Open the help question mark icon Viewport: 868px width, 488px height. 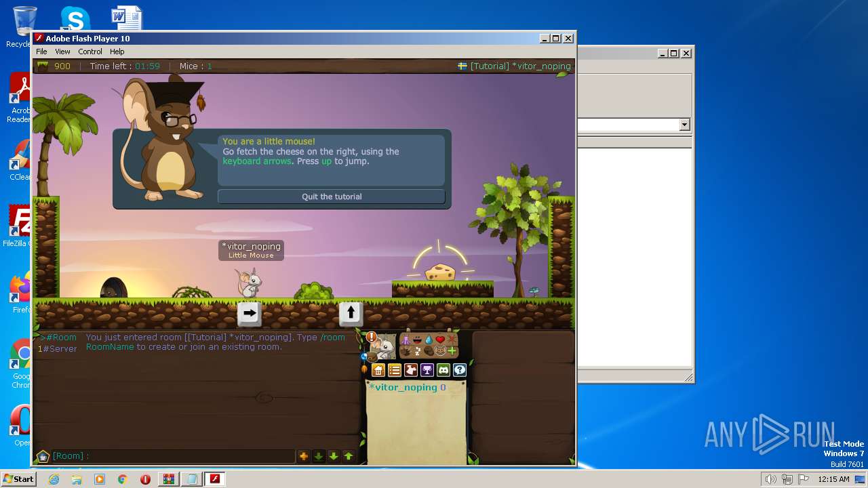pos(460,370)
